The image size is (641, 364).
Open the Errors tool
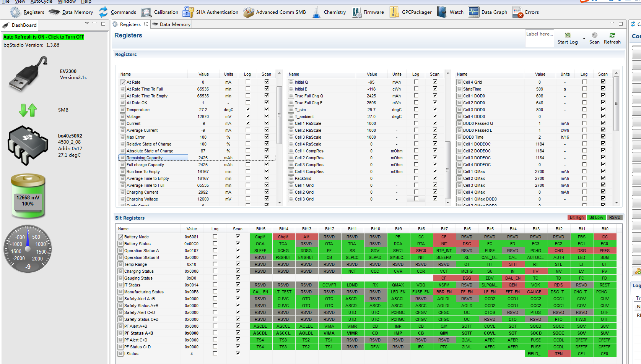click(525, 12)
